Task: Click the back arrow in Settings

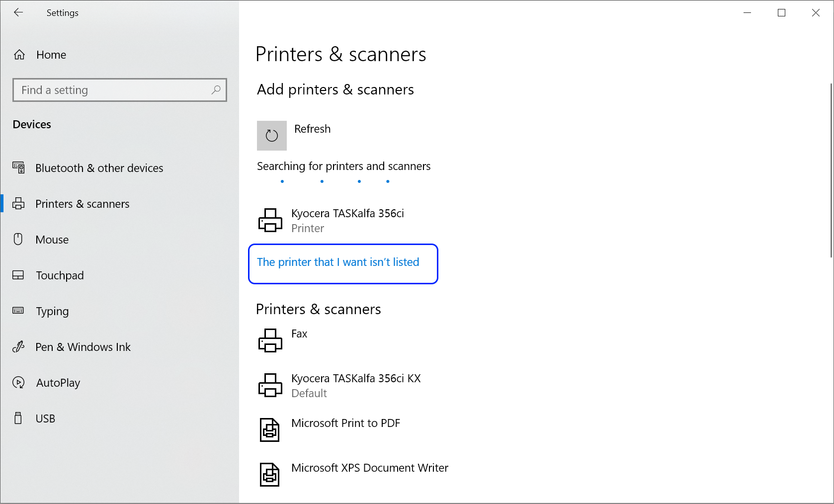Action: pyautogui.click(x=18, y=12)
